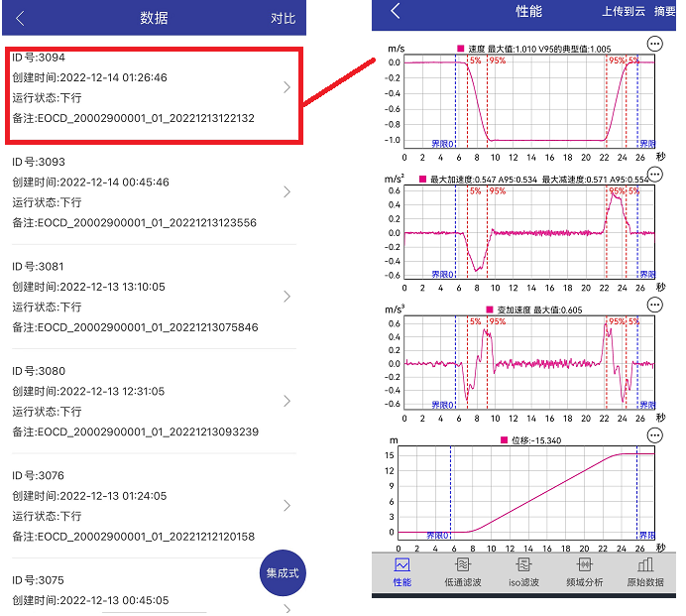Tap the 低通滤波 filter icon

pyautogui.click(x=462, y=564)
